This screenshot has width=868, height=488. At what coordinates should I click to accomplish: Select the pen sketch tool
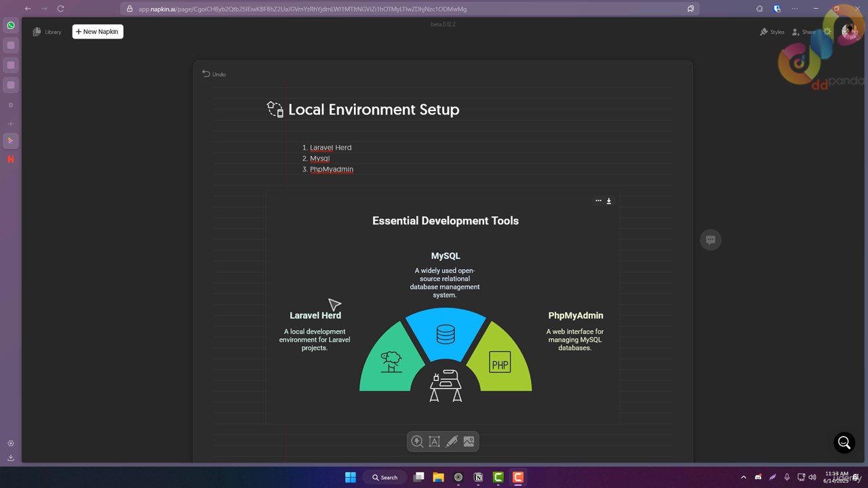click(452, 441)
